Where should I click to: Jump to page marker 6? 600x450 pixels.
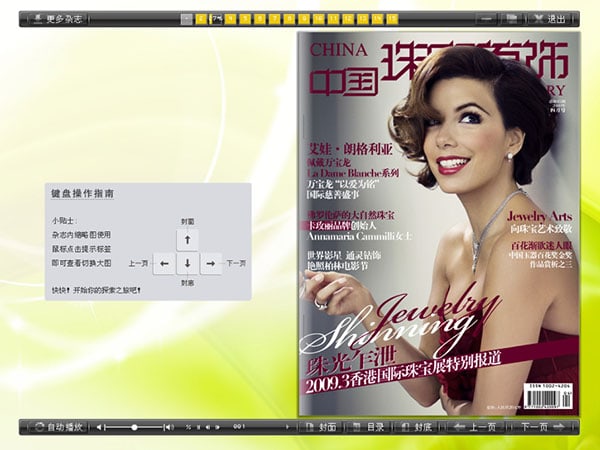260,19
